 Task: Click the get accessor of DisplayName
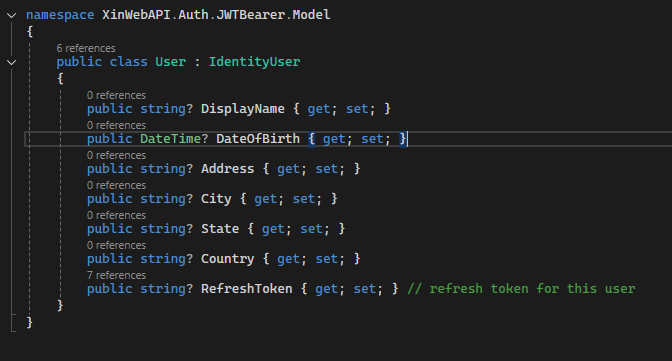(319, 109)
